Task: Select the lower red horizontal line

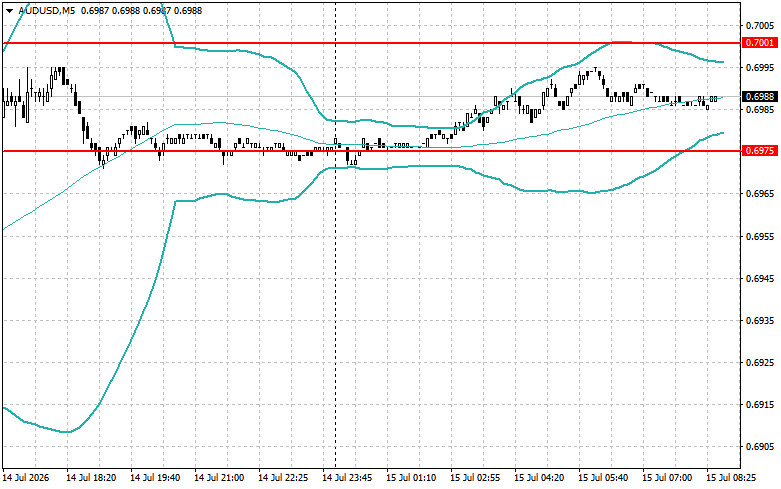Action: pos(371,151)
